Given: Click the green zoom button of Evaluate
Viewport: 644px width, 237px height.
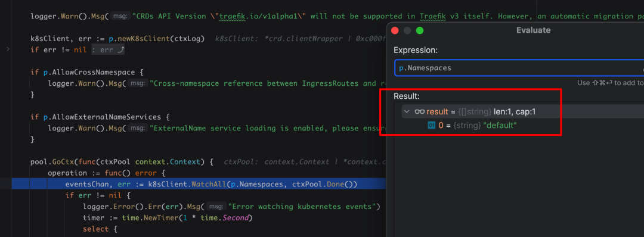Looking at the screenshot, I should click(420, 30).
